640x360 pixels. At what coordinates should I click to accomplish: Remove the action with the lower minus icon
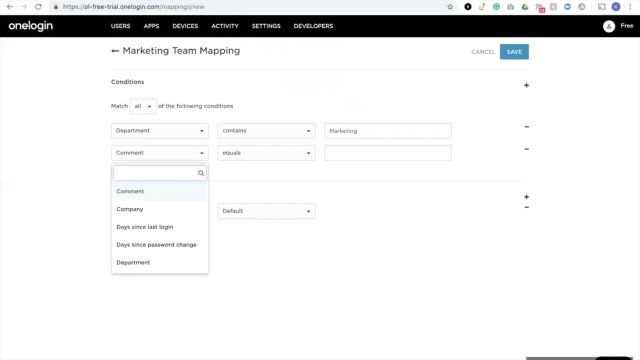coord(527,207)
